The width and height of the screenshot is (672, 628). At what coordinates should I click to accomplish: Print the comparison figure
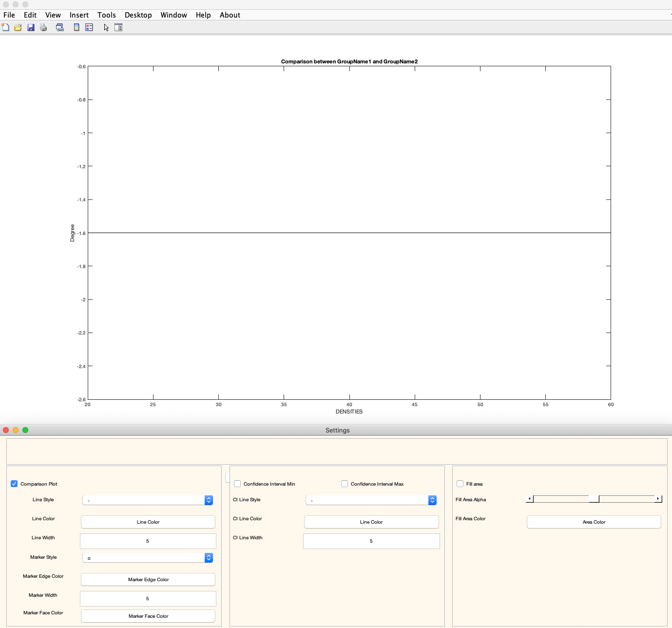tap(43, 27)
